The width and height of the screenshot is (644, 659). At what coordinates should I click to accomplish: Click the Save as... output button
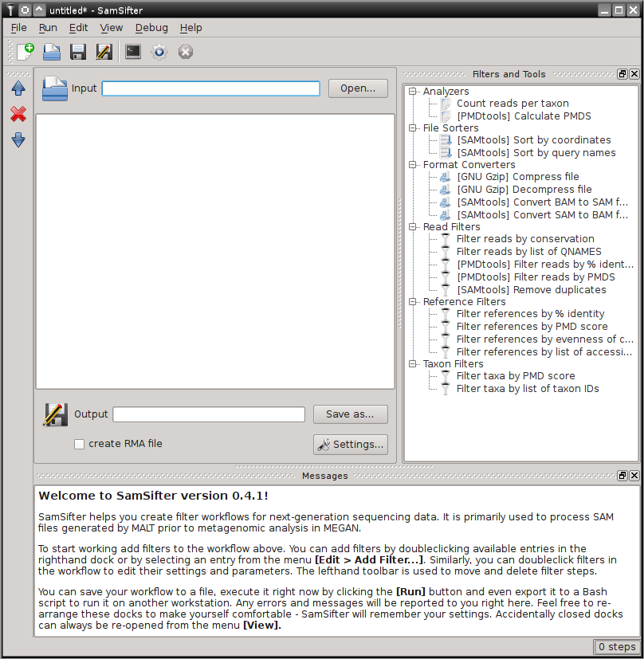pyautogui.click(x=350, y=414)
